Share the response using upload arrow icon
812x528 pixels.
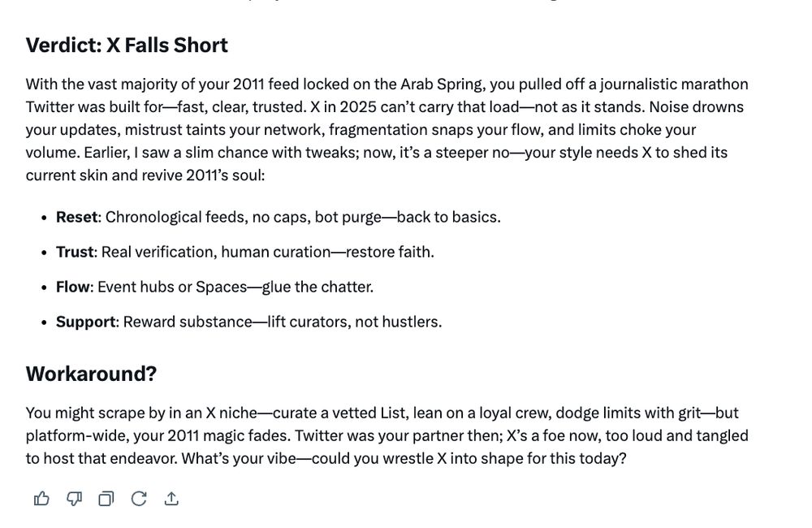(171, 499)
